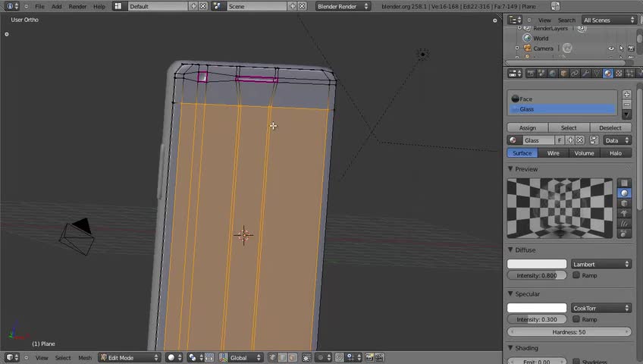Open the Mesh menu in viewport header
This screenshot has width=643, height=364.
click(x=85, y=357)
